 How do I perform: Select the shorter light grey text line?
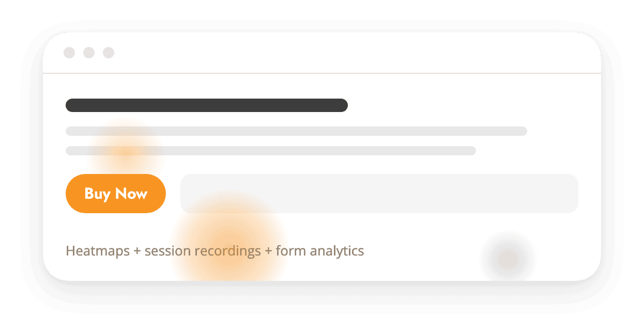pos(271,151)
